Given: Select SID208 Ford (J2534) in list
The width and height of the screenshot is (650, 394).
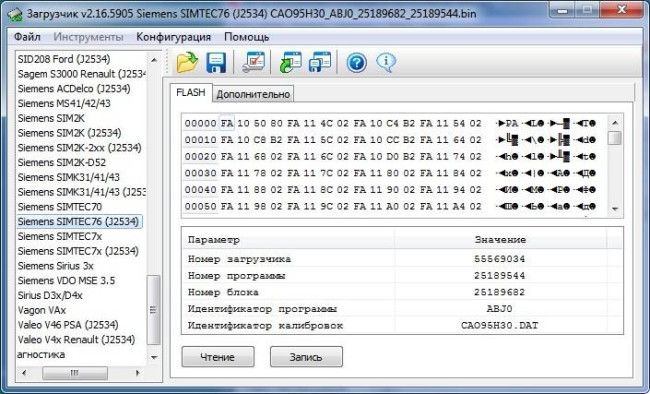Looking at the screenshot, I should [64, 59].
